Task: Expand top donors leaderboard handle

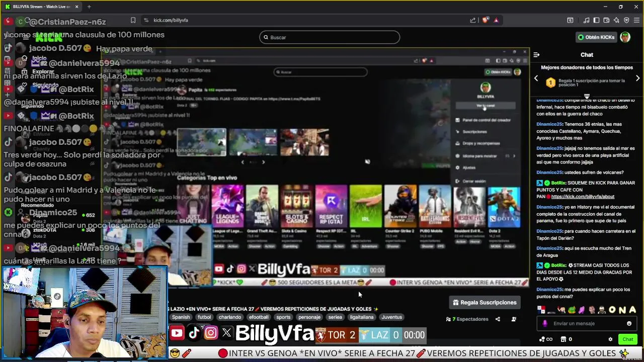Action: [x=587, y=96]
